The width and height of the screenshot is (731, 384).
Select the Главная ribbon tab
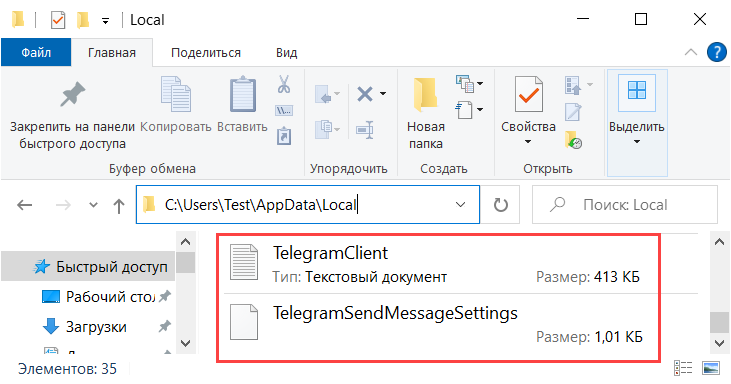click(x=112, y=52)
